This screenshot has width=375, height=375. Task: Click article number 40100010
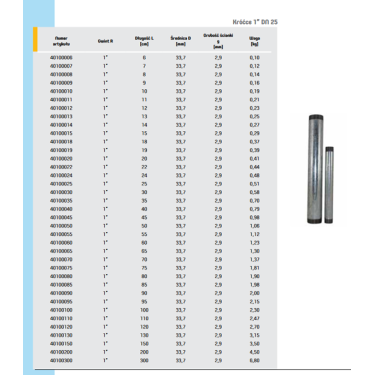pyautogui.click(x=61, y=91)
